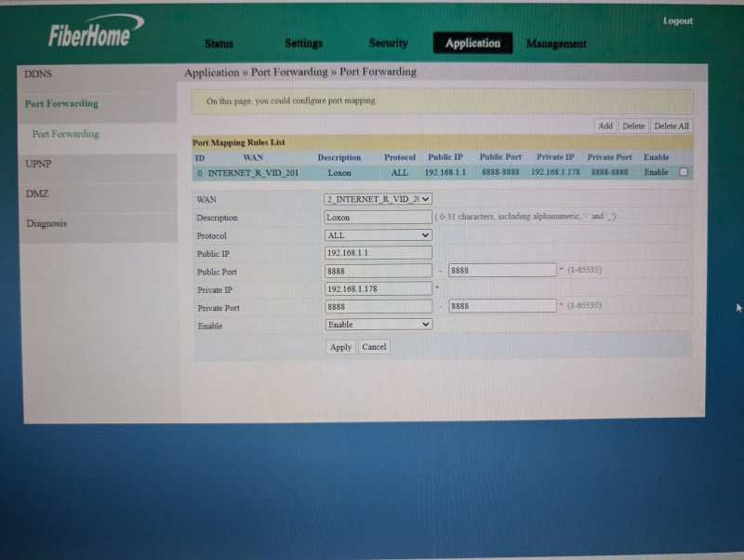This screenshot has width=744, height=560.
Task: Click the WAN column header
Action: pyautogui.click(x=253, y=157)
